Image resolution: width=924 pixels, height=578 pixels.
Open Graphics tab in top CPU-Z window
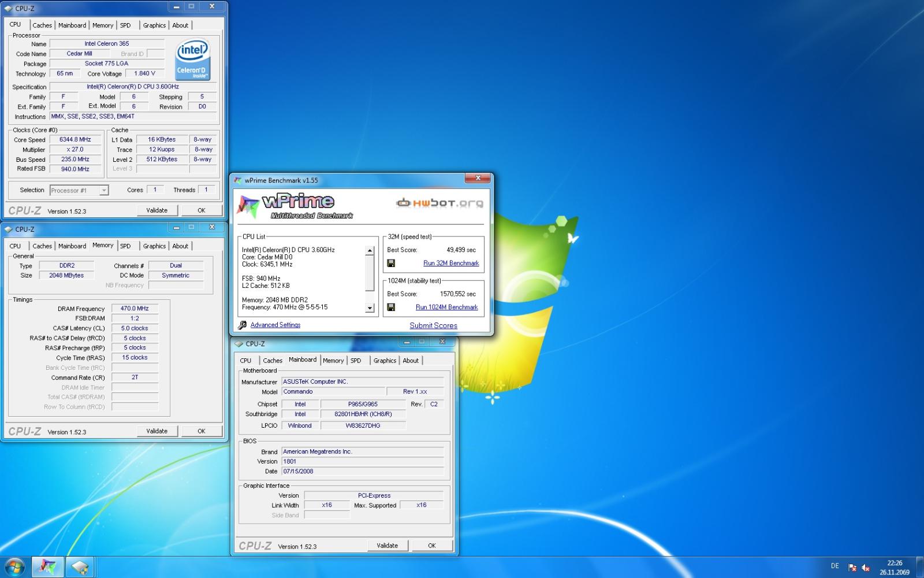click(x=154, y=25)
